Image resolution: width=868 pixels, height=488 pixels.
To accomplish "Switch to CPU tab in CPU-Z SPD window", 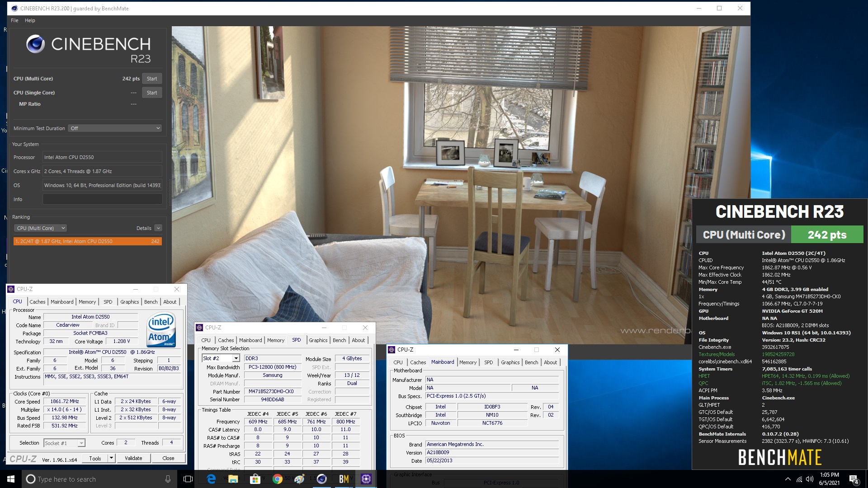I will pyautogui.click(x=206, y=340).
